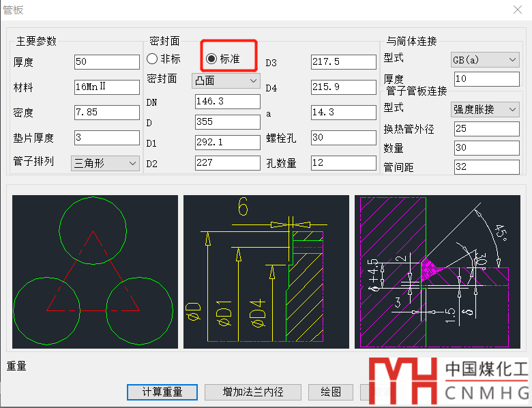Click the triangular tube arrangement preview image
Image resolution: width=532 pixels, height=408 pixels.
pos(95,272)
